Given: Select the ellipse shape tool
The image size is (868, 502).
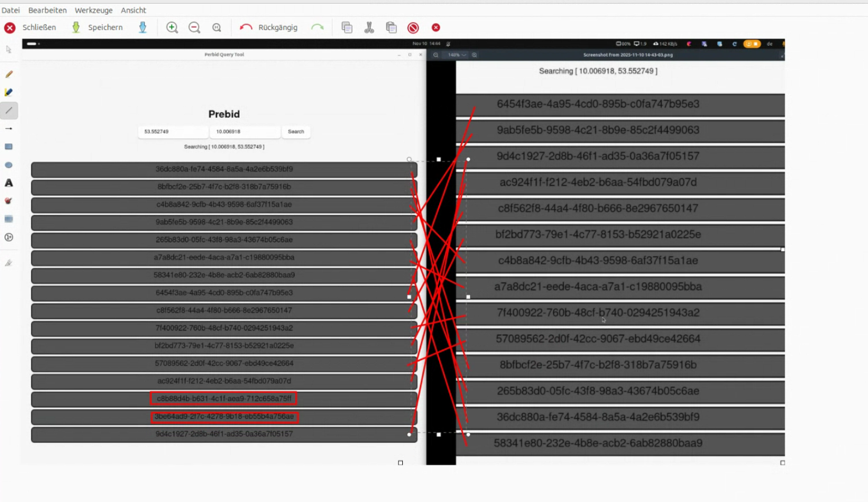Looking at the screenshot, I should (x=9, y=165).
